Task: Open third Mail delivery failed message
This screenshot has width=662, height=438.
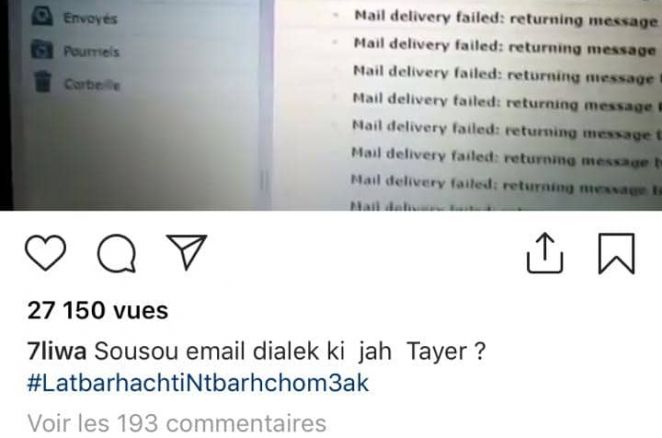Action: pos(505,74)
